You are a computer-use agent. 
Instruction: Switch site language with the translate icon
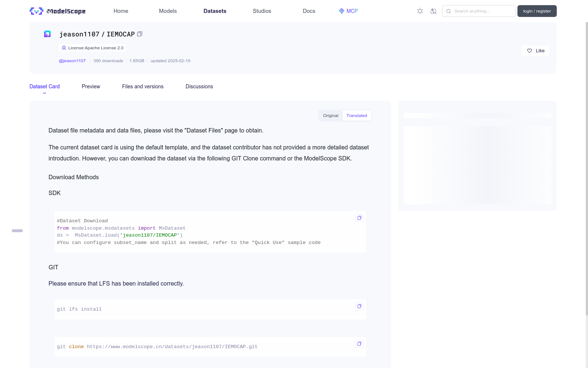pos(433,11)
